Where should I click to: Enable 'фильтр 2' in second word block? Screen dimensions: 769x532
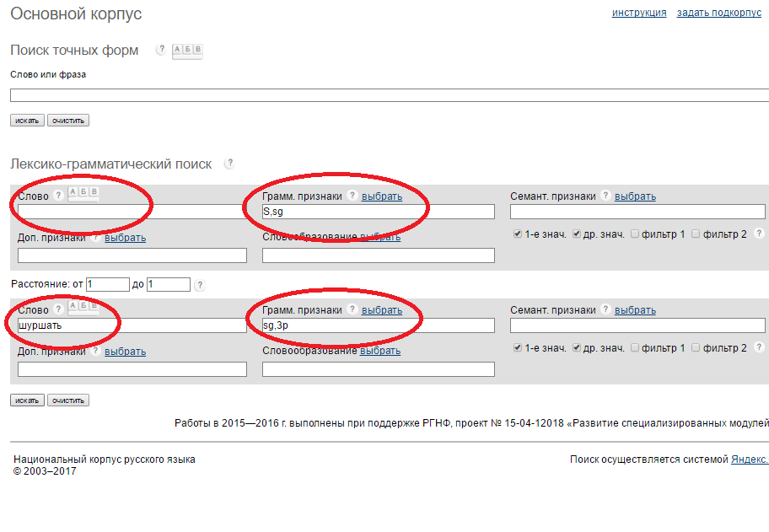coord(696,347)
